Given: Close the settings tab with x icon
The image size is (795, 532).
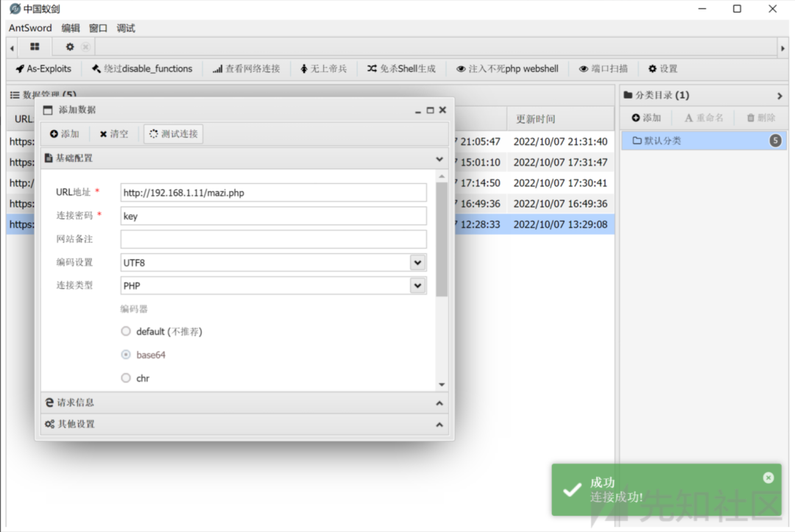Looking at the screenshot, I should 85,46.
